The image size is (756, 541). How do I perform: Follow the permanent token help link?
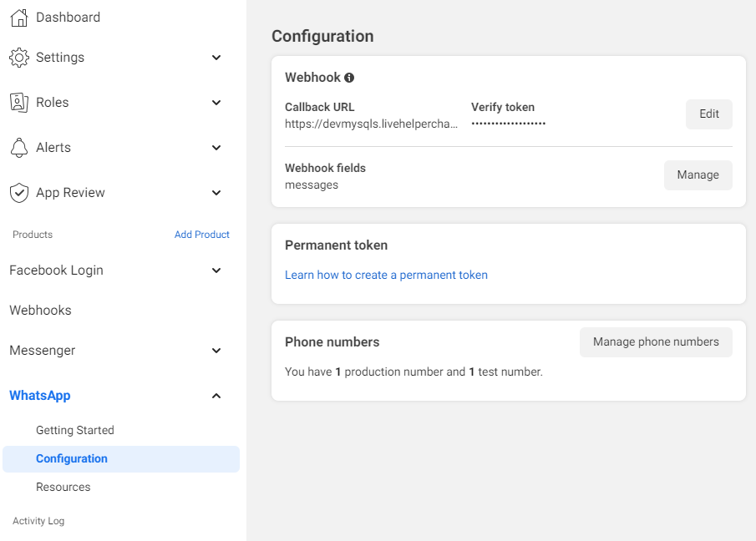[386, 275]
